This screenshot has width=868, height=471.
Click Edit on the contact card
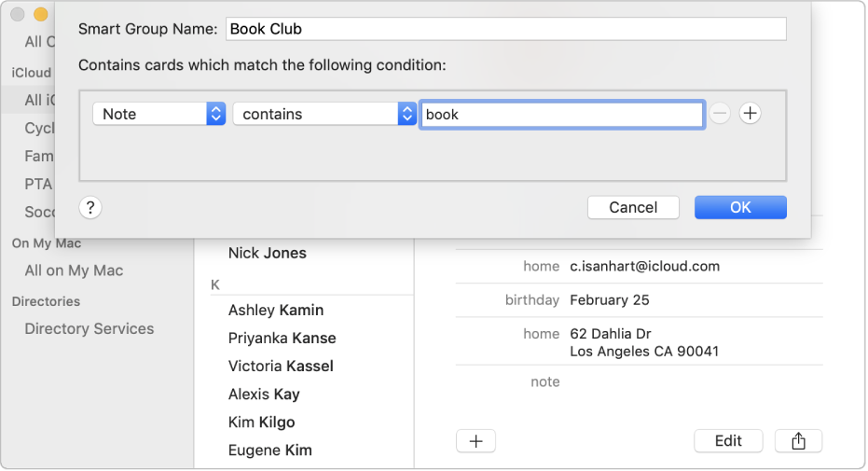[x=728, y=441]
